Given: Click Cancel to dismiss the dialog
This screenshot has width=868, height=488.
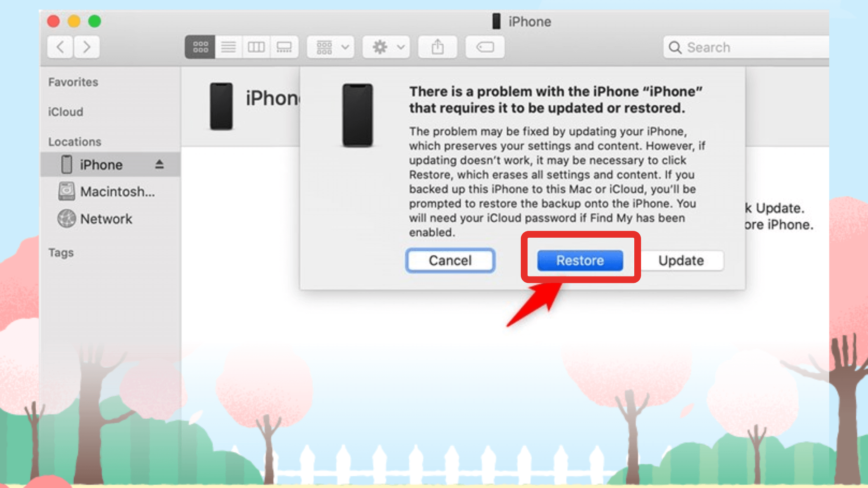Looking at the screenshot, I should point(450,260).
